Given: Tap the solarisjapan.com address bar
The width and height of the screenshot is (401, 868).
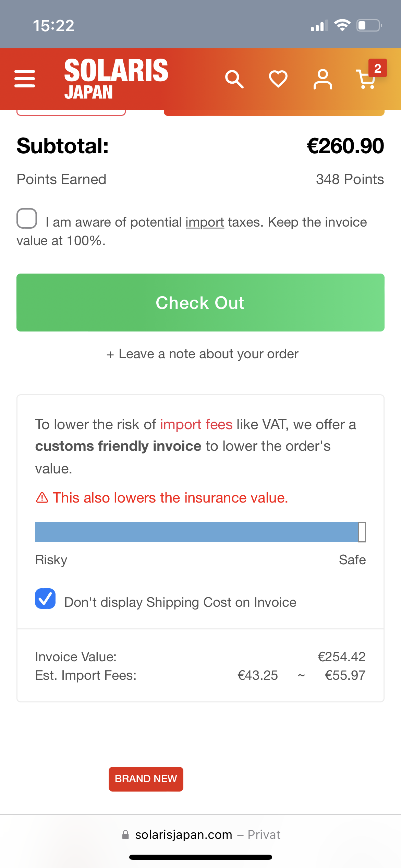Looking at the screenshot, I should coord(200,835).
